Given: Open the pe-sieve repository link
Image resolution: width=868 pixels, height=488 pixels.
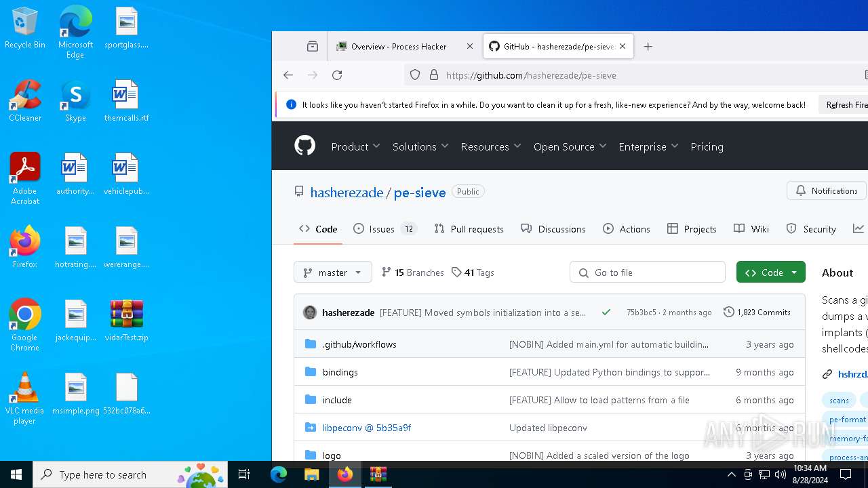Looking at the screenshot, I should pyautogui.click(x=420, y=192).
